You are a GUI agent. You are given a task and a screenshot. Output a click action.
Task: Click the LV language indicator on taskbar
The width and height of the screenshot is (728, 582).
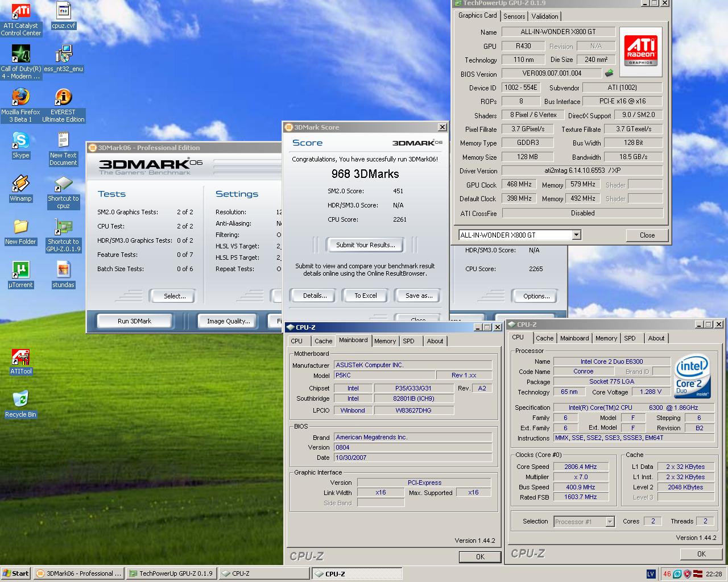(651, 573)
